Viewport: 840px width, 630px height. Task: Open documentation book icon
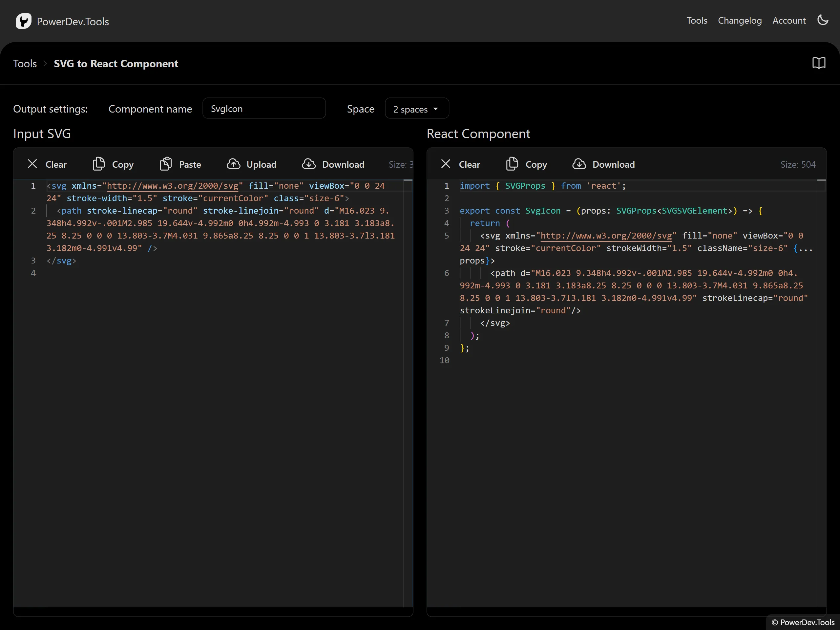click(x=819, y=63)
